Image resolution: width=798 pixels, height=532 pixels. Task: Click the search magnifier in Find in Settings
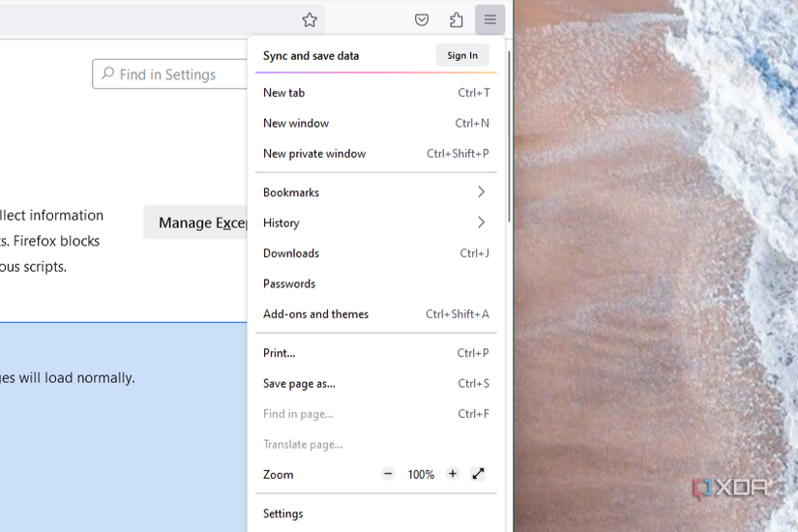[108, 74]
